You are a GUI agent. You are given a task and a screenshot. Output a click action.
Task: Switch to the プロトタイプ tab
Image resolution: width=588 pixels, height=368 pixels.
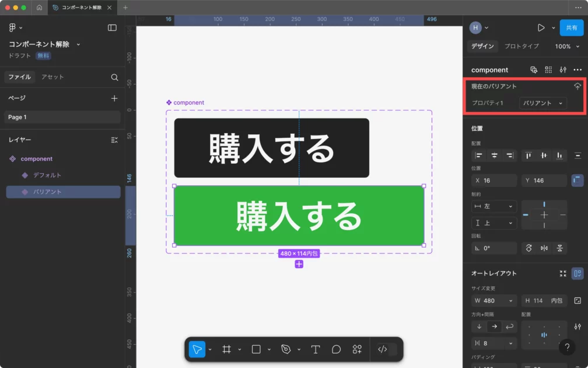521,46
